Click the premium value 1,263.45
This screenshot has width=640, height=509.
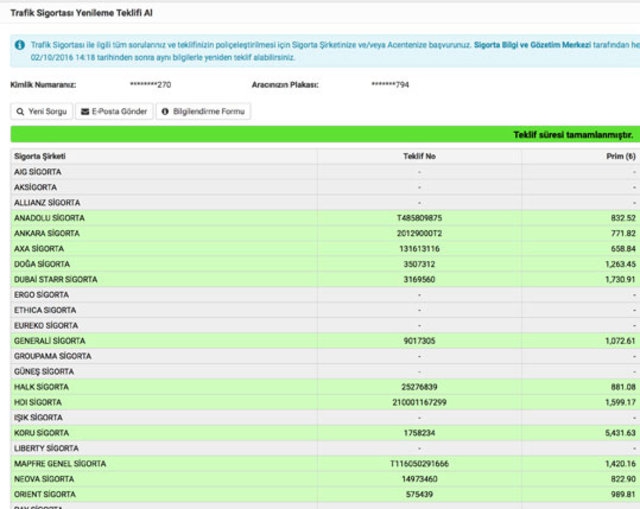click(x=620, y=264)
